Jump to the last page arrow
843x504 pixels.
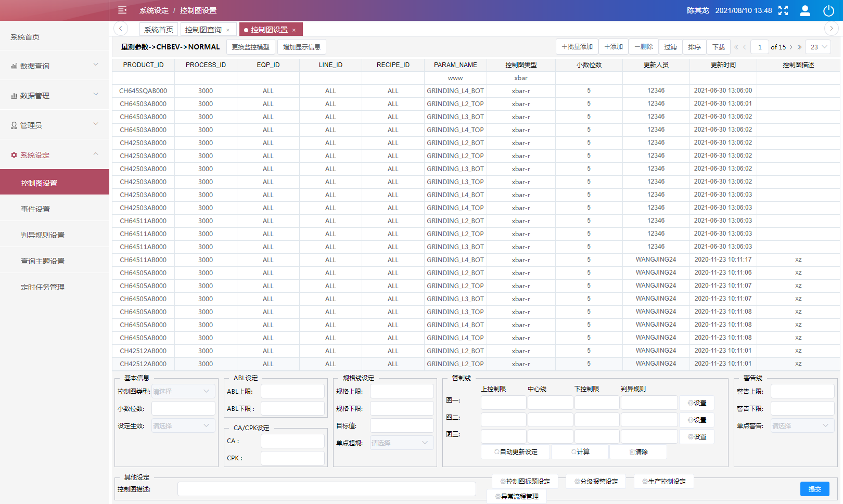[800, 47]
